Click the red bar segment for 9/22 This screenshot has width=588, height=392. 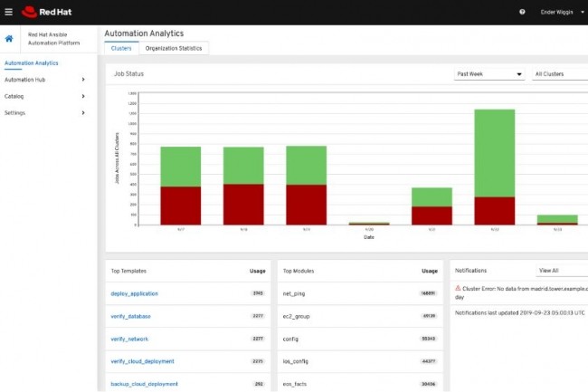click(x=495, y=211)
